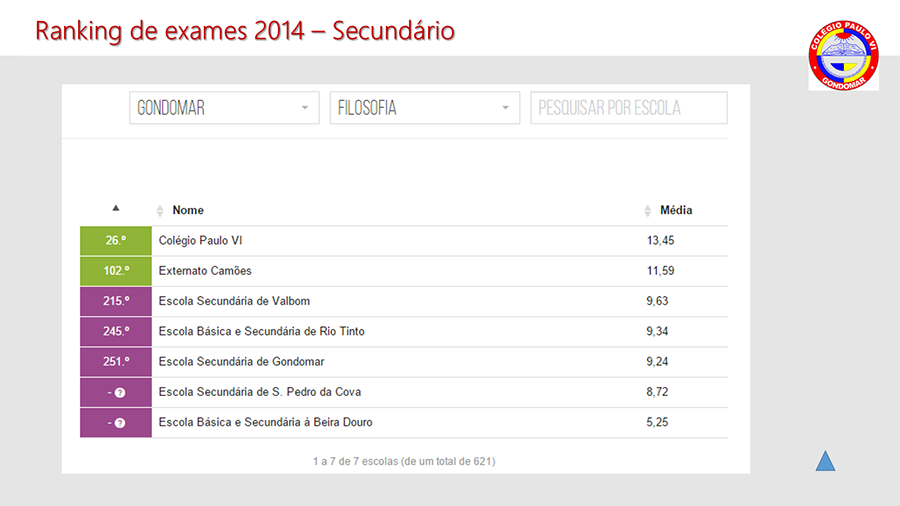Sort the table by Média arrows
The height and width of the screenshot is (506, 900).
tap(647, 211)
